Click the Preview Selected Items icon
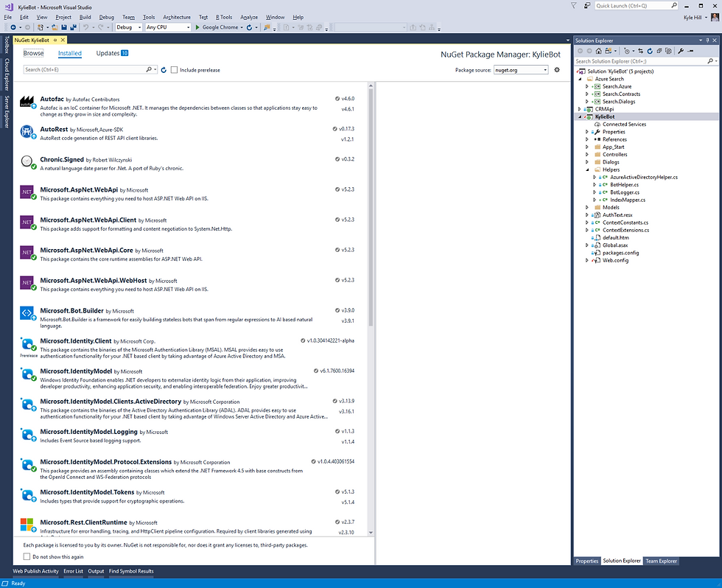Image resolution: width=722 pixels, height=588 pixels. pos(690,51)
